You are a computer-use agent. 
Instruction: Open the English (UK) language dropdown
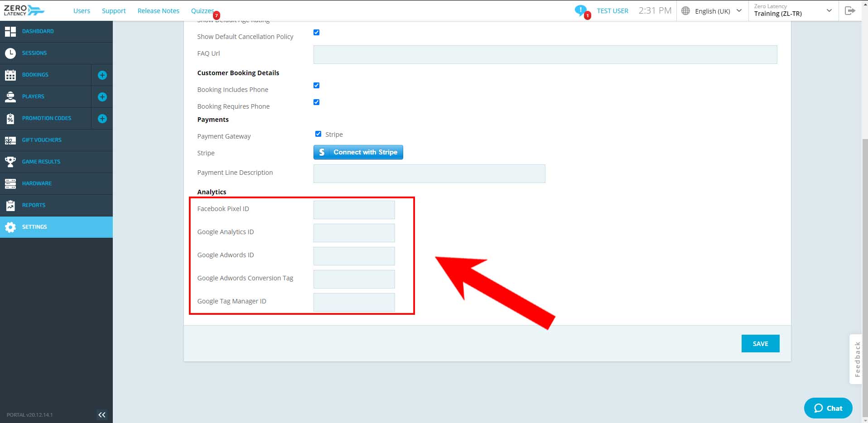[x=712, y=11]
